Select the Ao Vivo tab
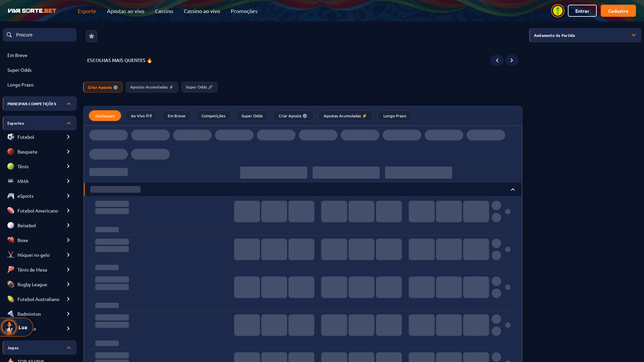 pos(141,116)
